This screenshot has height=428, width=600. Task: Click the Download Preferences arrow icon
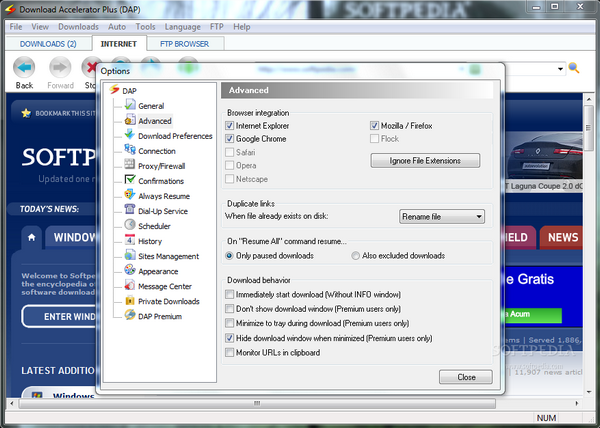(130, 135)
